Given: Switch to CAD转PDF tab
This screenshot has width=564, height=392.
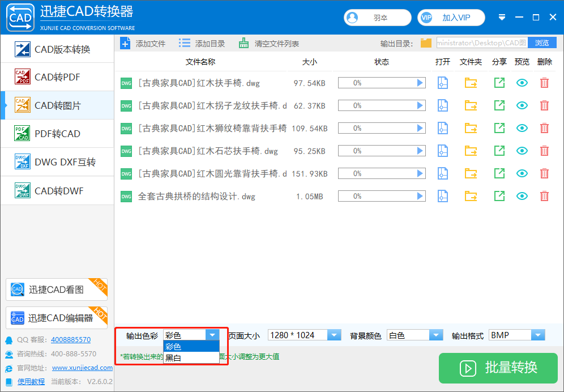Looking at the screenshot, I should pyautogui.click(x=58, y=77).
